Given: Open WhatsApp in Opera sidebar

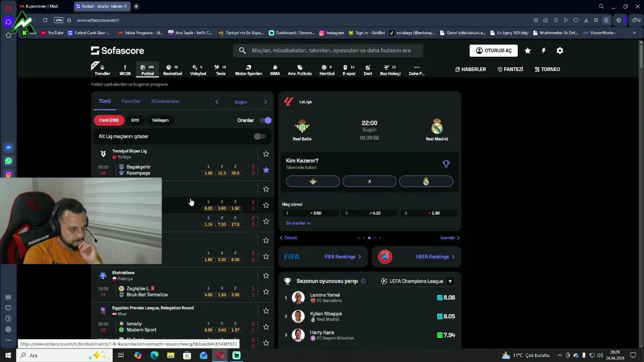Looking at the screenshot, I should pyautogui.click(x=9, y=161).
